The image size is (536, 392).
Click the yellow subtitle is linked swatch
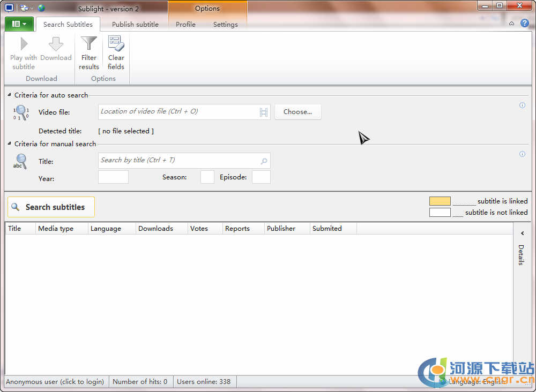440,201
